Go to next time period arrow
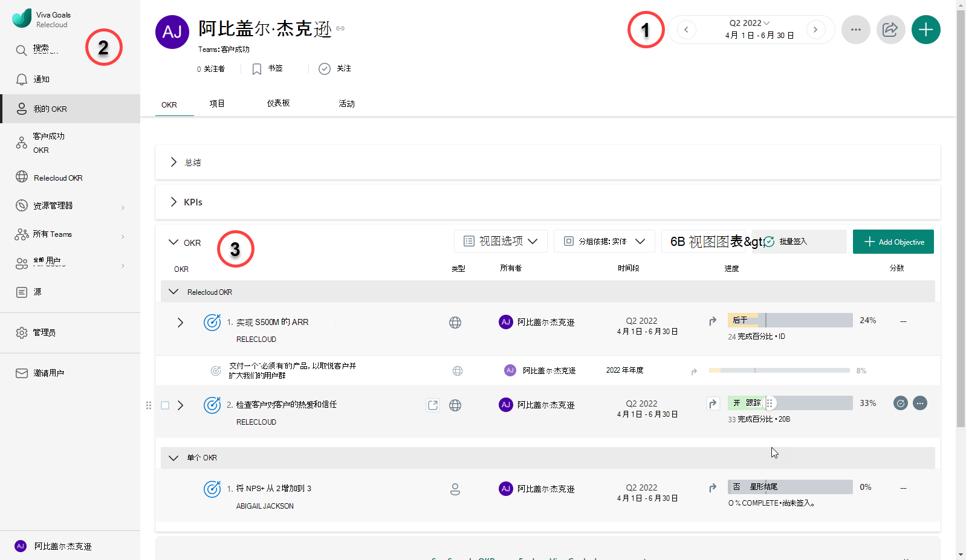966x560 pixels. [815, 30]
